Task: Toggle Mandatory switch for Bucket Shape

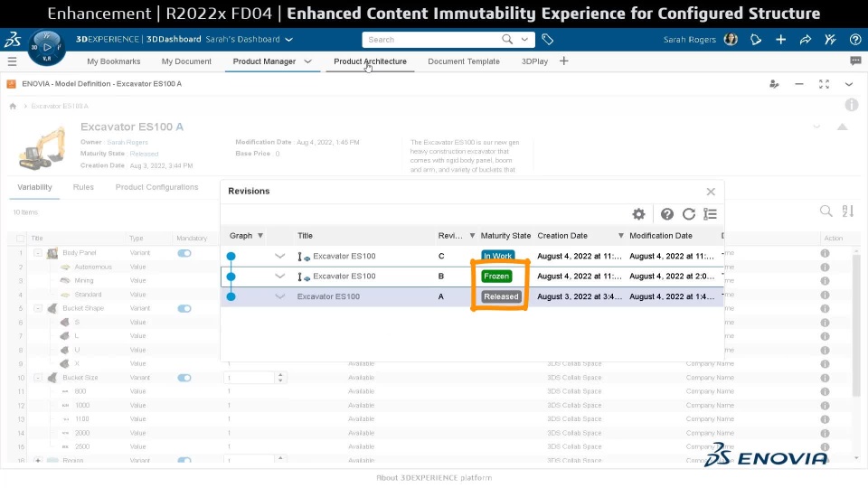Action: [184, 309]
